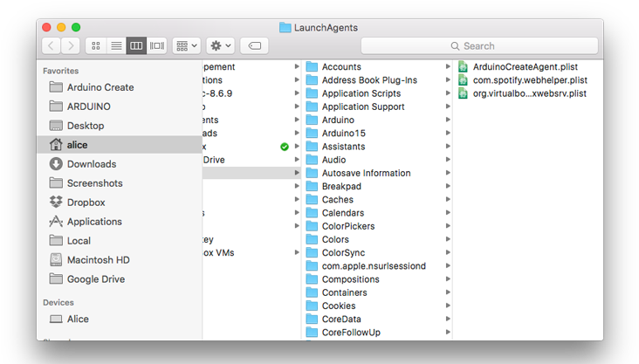Click Alice laptop device icon
The width and height of the screenshot is (639, 364).
click(56, 319)
